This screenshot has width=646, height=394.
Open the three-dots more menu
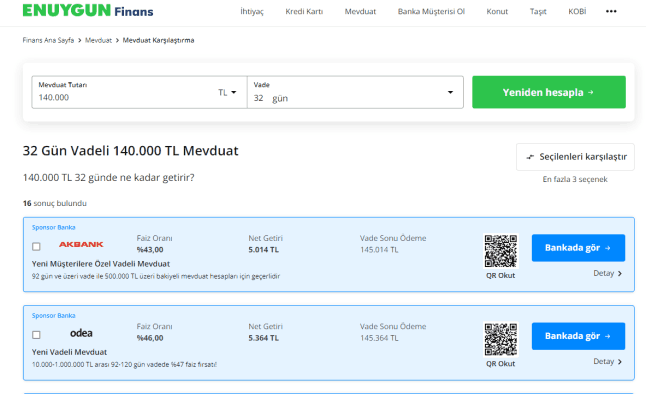[x=611, y=12]
